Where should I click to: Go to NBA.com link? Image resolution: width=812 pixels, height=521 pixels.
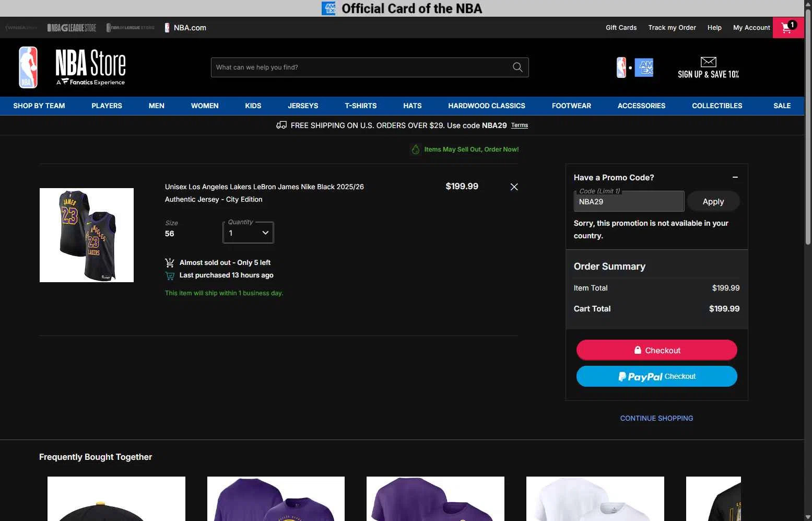(185, 28)
